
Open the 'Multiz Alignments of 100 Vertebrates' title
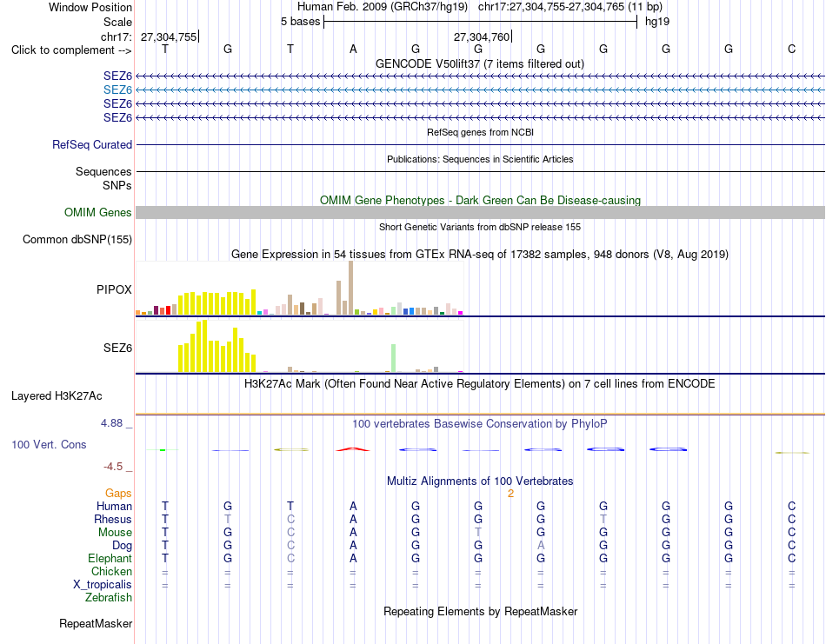(x=480, y=481)
